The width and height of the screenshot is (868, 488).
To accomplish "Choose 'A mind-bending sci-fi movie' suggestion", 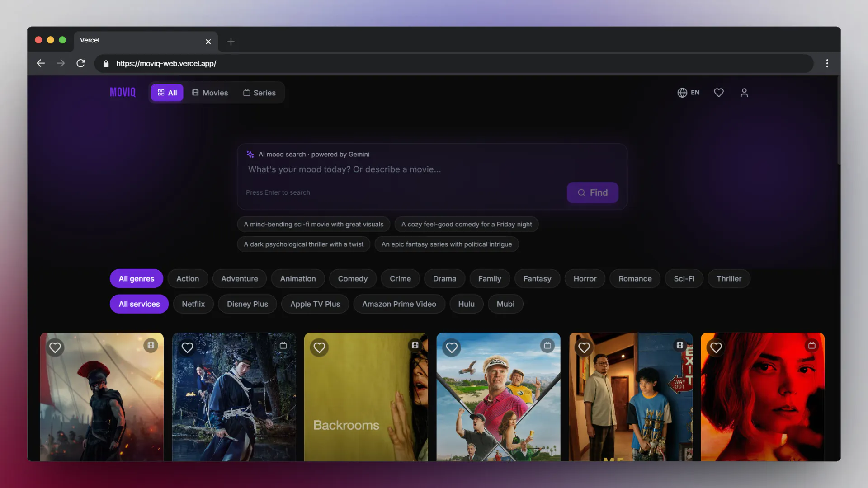I will (x=314, y=224).
